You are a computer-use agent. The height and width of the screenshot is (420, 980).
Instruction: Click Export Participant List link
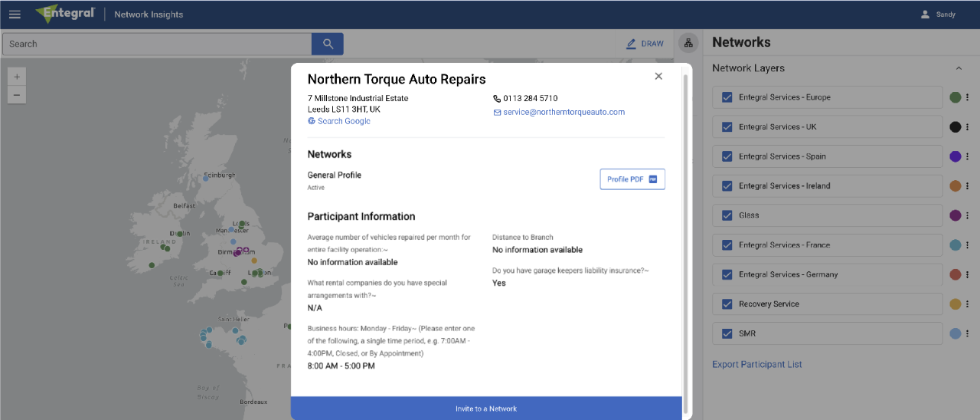[757, 365]
